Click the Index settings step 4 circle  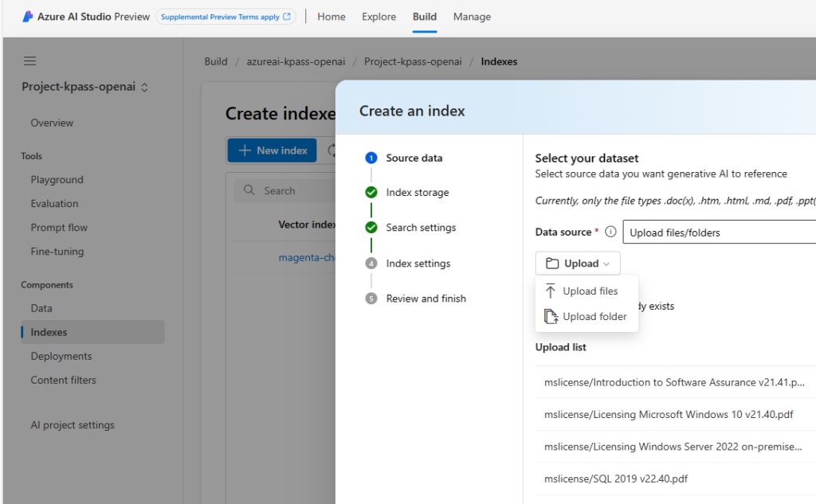pyautogui.click(x=371, y=264)
